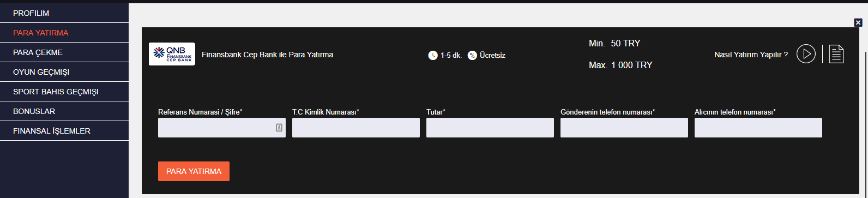Submit with the orange PARA YATIRMA button

[194, 171]
